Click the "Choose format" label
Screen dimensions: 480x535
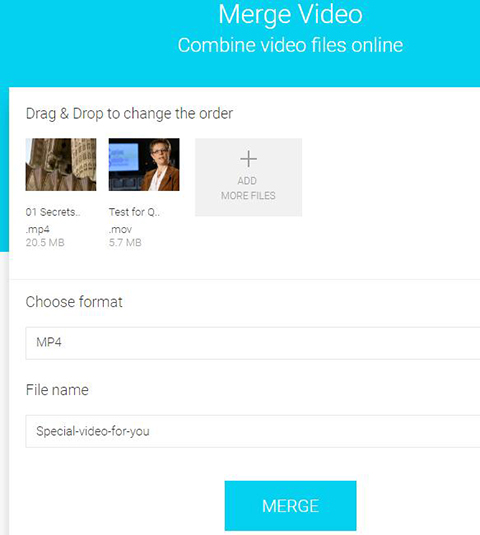coord(74,302)
